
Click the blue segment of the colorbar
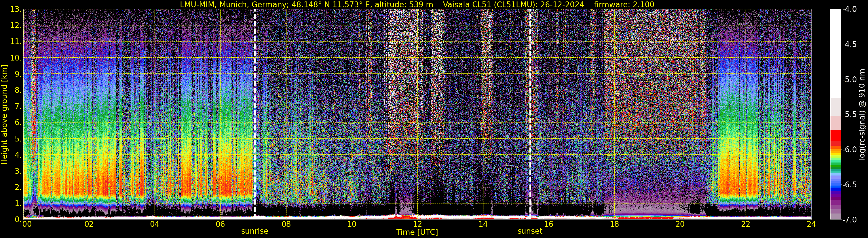coord(836,190)
